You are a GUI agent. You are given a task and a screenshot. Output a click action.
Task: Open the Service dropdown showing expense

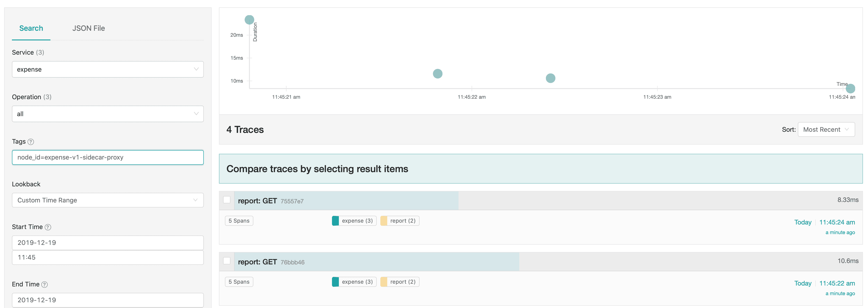[x=108, y=69]
